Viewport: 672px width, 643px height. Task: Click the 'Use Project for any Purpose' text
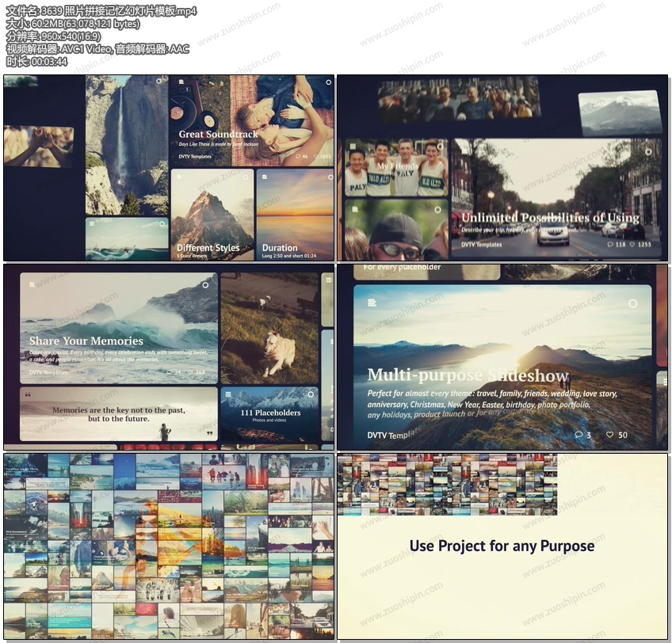pos(502,546)
